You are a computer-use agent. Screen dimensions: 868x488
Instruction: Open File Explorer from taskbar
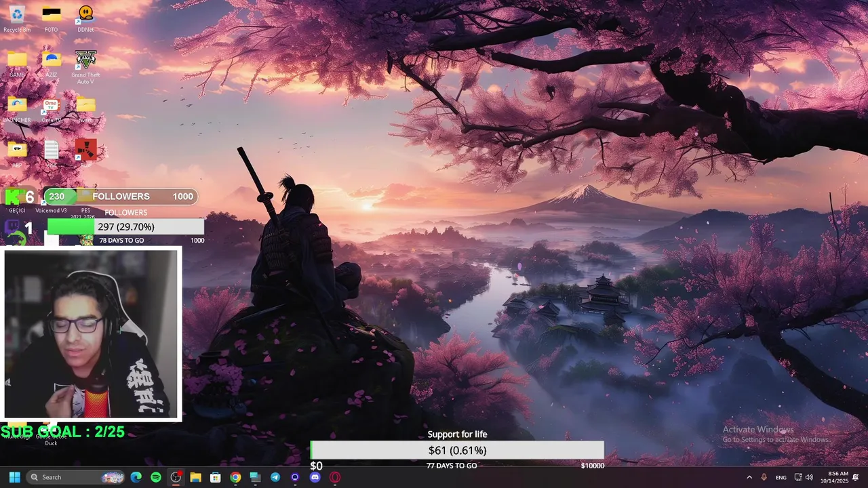(x=195, y=477)
